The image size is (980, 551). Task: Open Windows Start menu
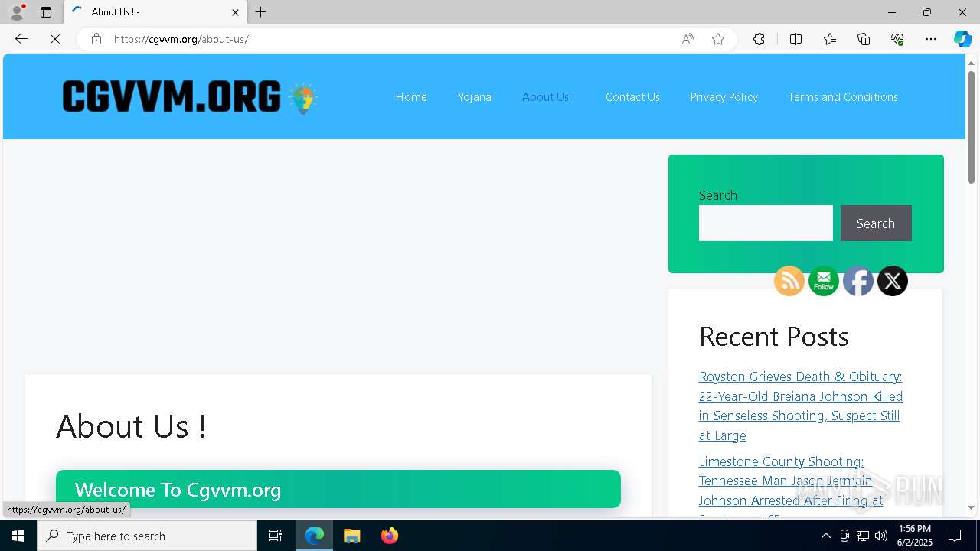18,536
